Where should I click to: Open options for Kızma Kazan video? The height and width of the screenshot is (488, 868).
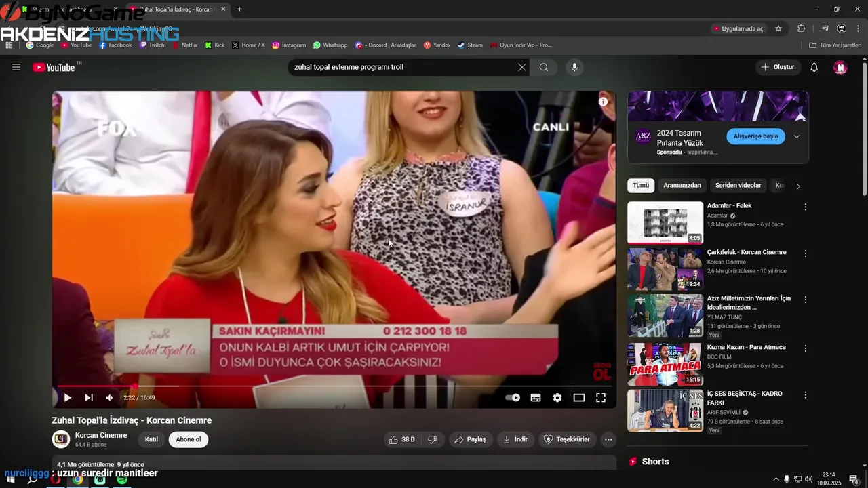pyautogui.click(x=806, y=348)
